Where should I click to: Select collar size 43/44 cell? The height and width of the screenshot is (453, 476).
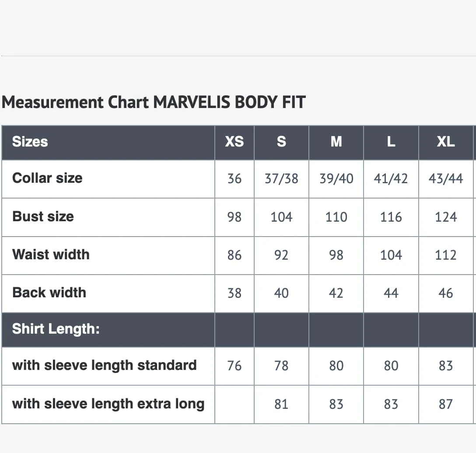click(x=446, y=178)
